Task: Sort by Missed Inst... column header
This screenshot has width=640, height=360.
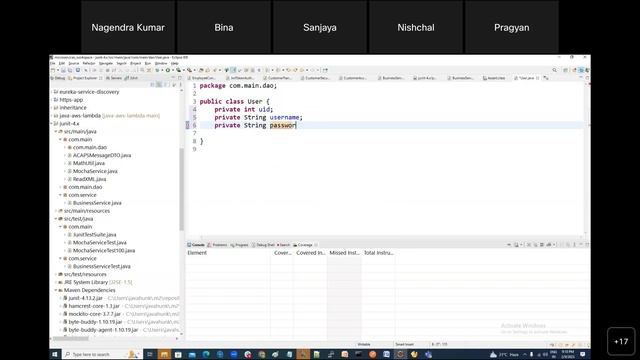Action: tap(344, 253)
